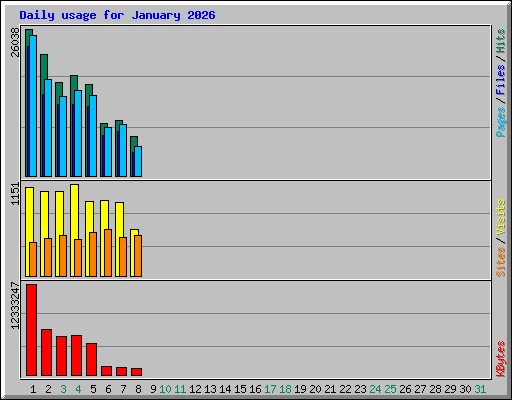Click the red KBytes legend label
The height and width of the screenshot is (400, 512).
click(501, 359)
